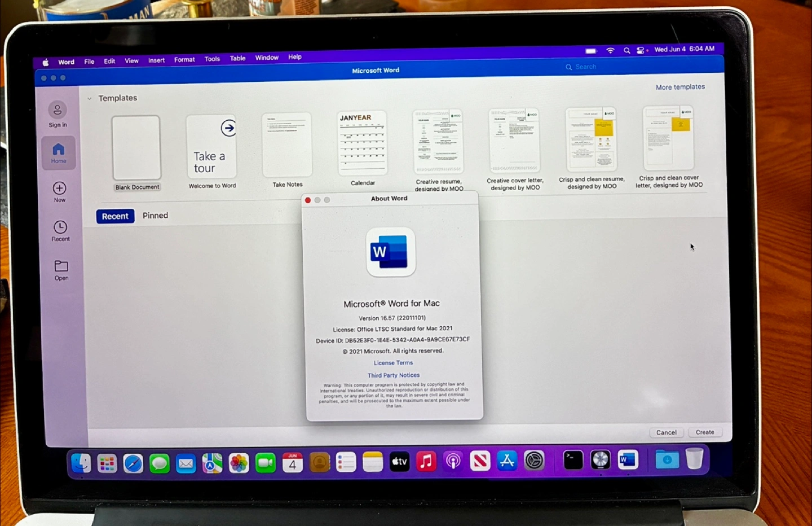Open Control Center from the menu bar

(641, 50)
